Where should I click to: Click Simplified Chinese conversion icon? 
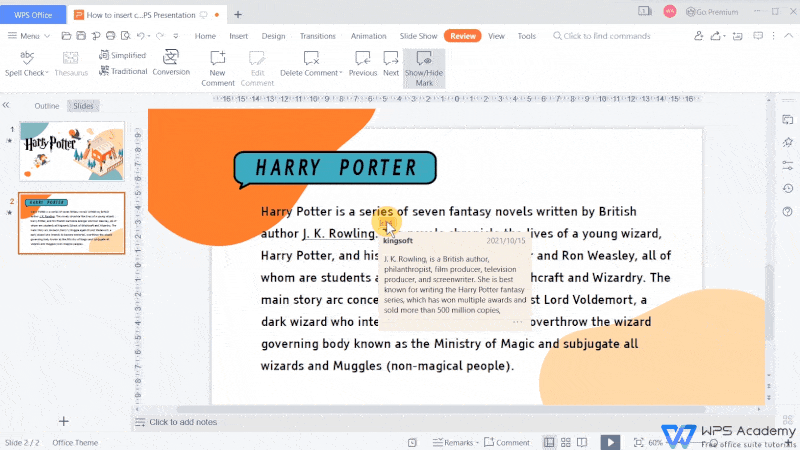tap(104, 55)
